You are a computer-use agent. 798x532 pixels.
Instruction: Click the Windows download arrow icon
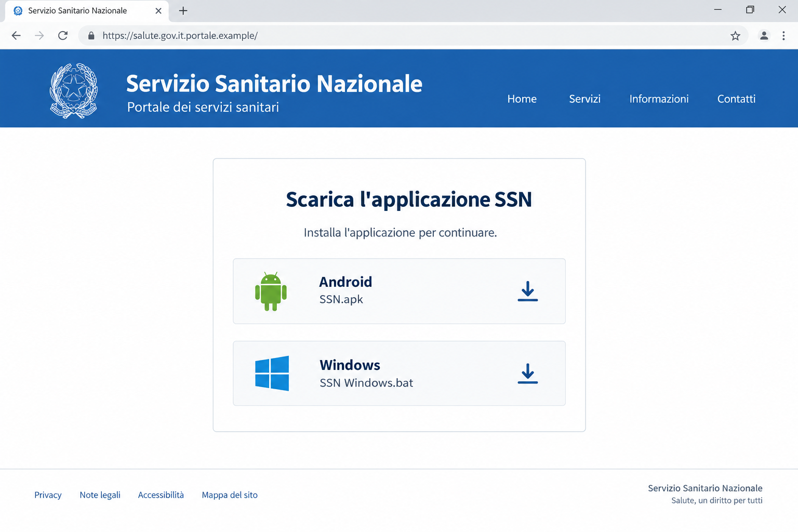pos(528,374)
